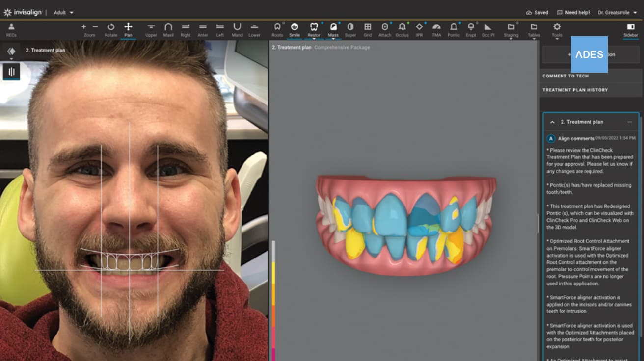Zoom out with the minus icon
Image resolution: width=644 pixels, height=361 pixels.
pyautogui.click(x=95, y=26)
